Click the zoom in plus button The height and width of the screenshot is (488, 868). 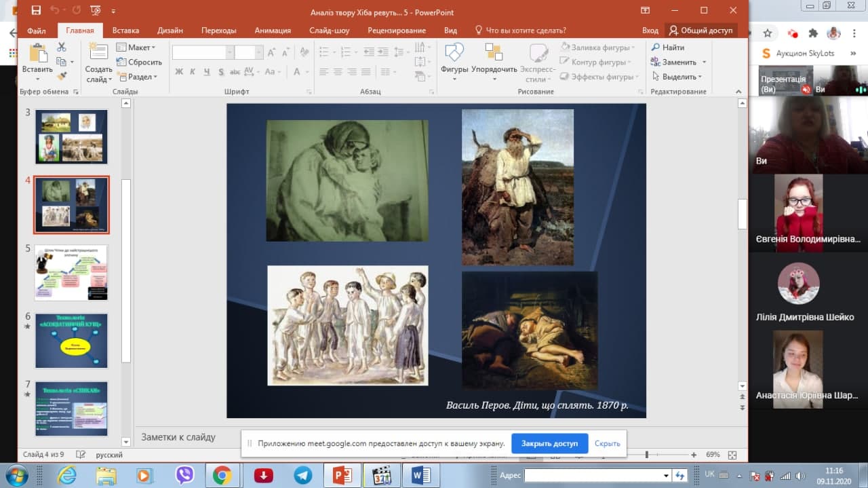[x=694, y=455]
